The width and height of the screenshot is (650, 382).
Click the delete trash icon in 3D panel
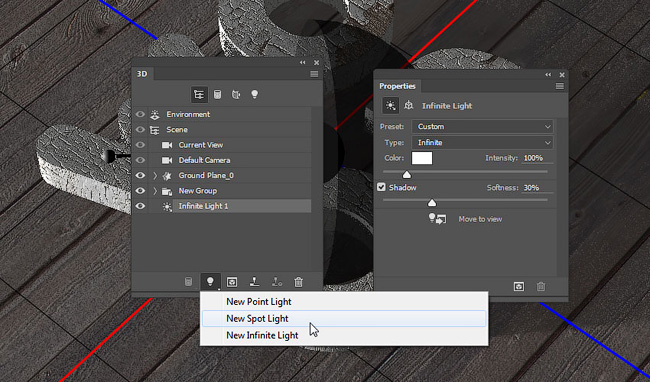(x=298, y=282)
